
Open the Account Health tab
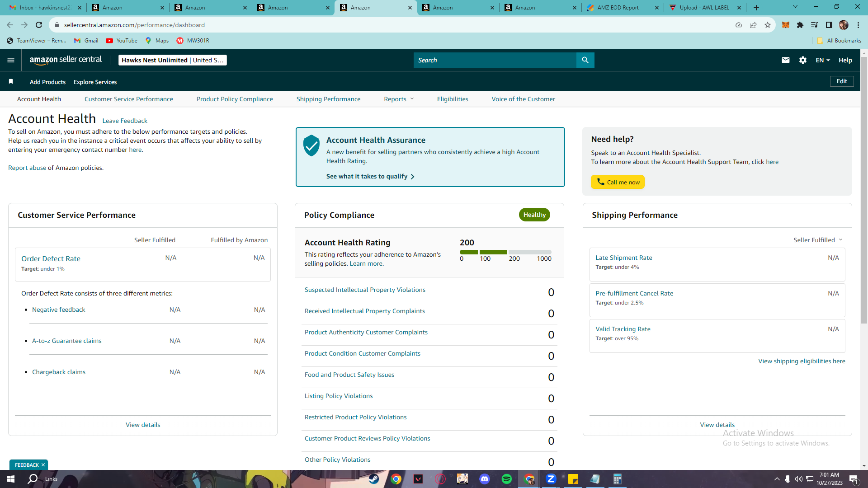coord(39,99)
